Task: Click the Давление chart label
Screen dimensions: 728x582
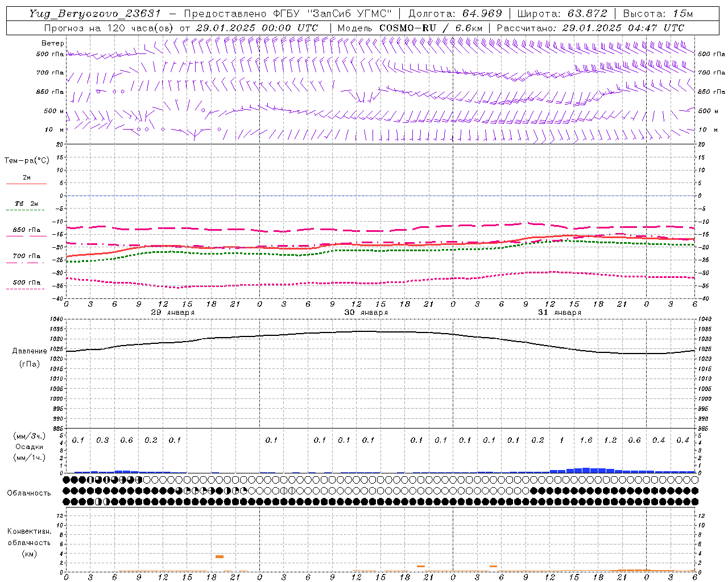Action: [x=30, y=351]
